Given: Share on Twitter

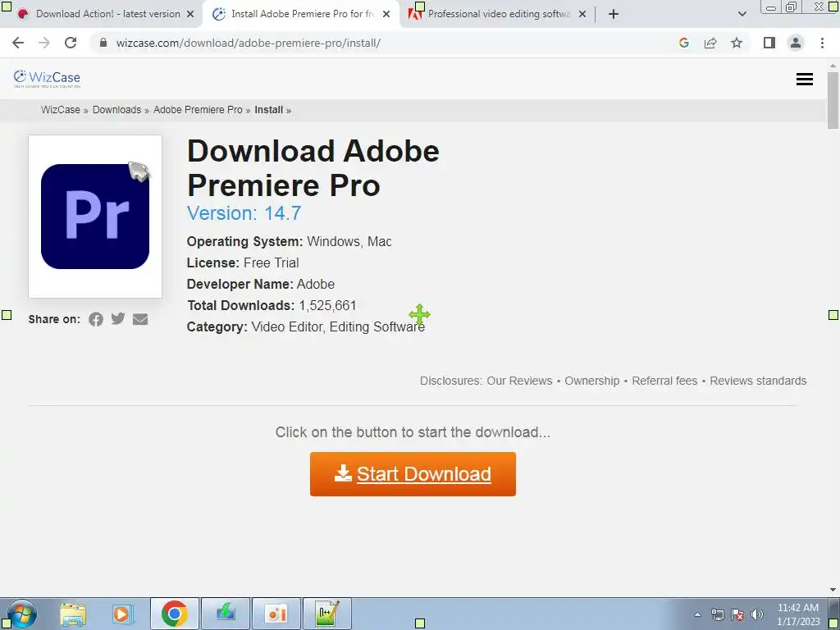Looking at the screenshot, I should tap(118, 319).
